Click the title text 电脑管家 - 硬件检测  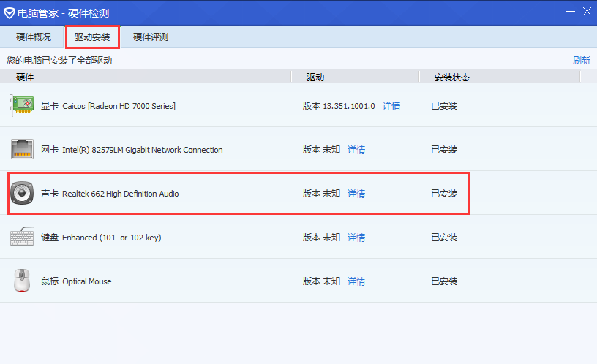63,13
